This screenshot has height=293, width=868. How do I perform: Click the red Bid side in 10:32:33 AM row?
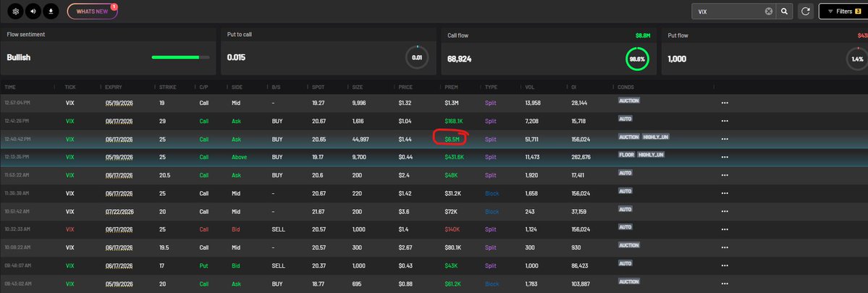(x=237, y=229)
